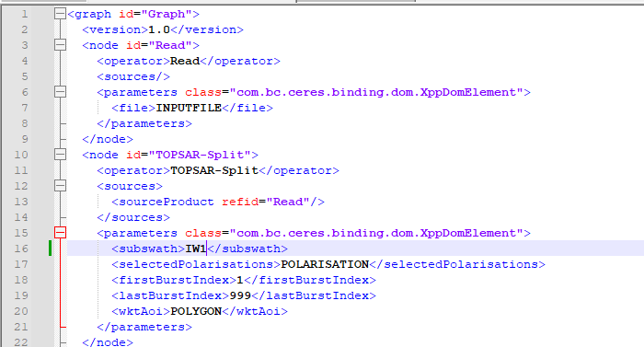Collapse the sources fold on line 12
The height and width of the screenshot is (347, 644).
pyautogui.click(x=60, y=186)
